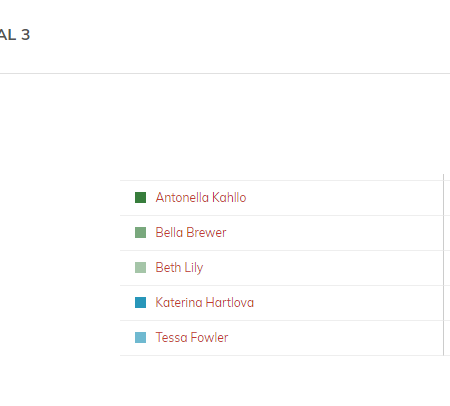Click empty space in Tessa Fowler row
450x406 pixels.
333,338
